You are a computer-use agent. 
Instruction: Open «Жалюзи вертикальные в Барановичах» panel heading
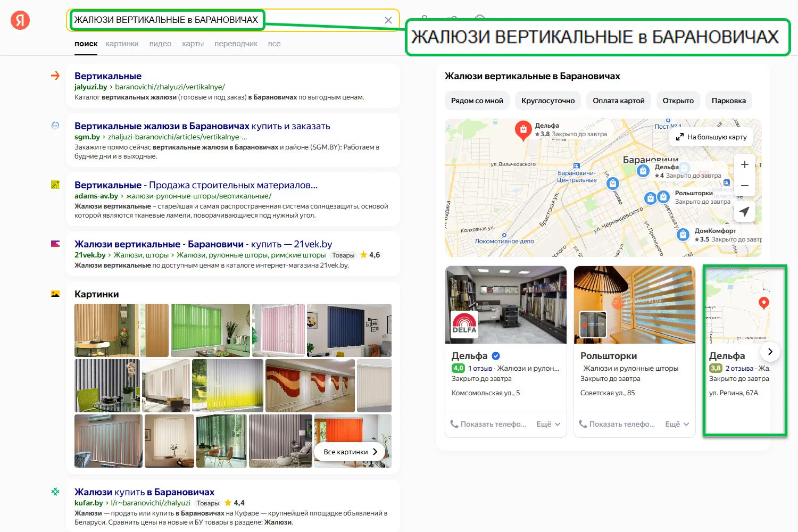(533, 76)
